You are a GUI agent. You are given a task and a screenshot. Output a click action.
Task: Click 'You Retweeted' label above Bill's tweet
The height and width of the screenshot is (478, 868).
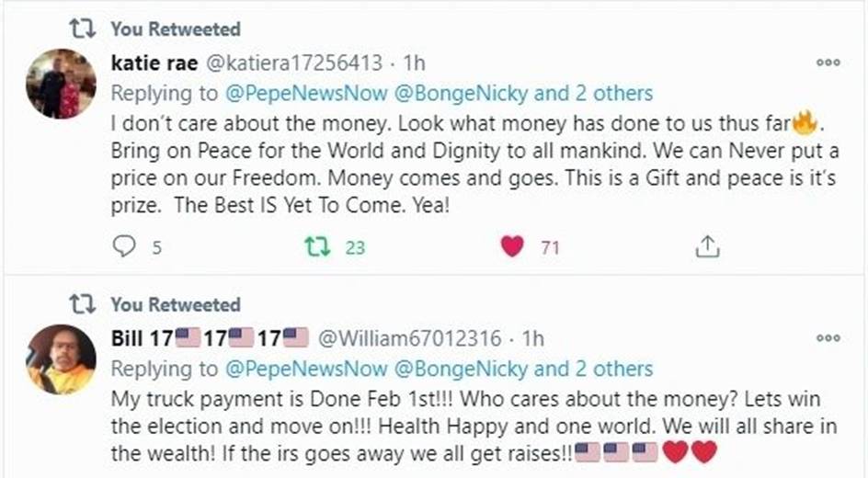pyautogui.click(x=176, y=305)
